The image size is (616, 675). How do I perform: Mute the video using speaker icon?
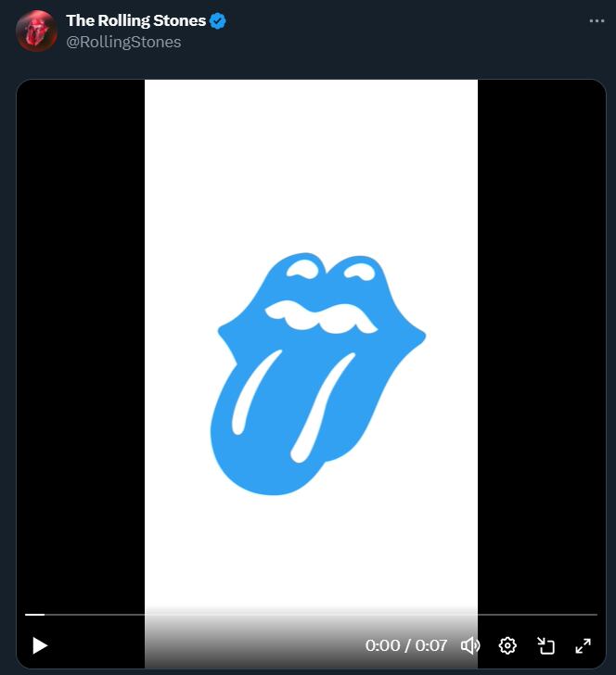470,645
